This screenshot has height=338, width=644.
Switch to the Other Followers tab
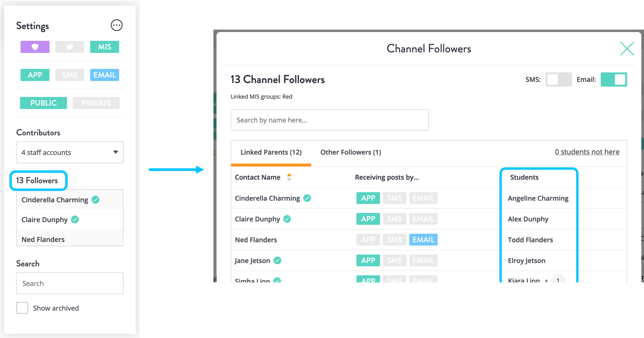(350, 152)
